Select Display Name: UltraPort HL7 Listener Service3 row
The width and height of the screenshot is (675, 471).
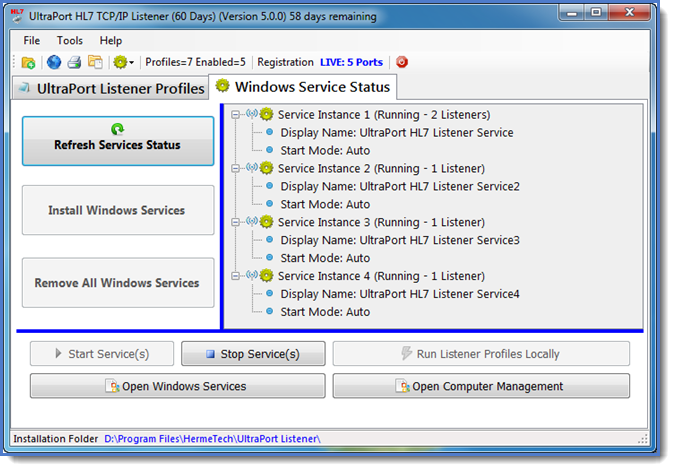pyautogui.click(x=400, y=240)
